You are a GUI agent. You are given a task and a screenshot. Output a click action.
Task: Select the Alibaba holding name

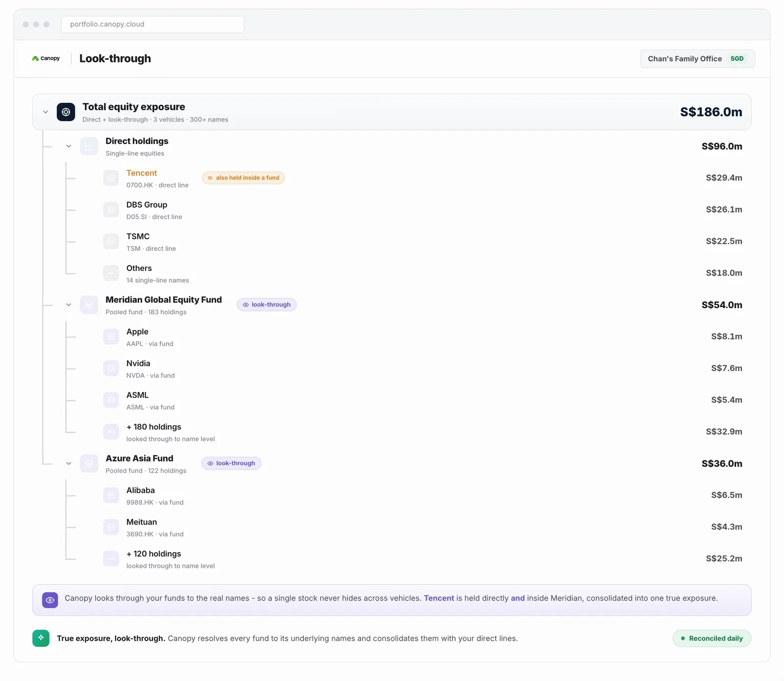141,490
